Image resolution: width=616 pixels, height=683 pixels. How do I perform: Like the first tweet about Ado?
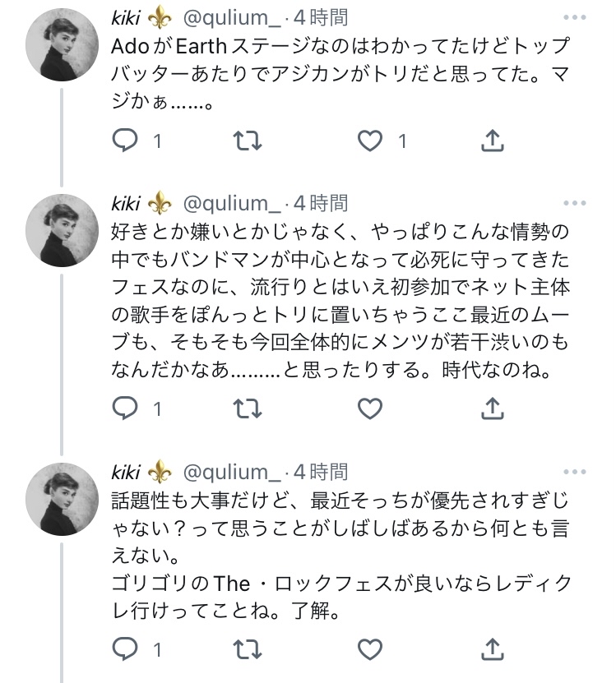371,141
